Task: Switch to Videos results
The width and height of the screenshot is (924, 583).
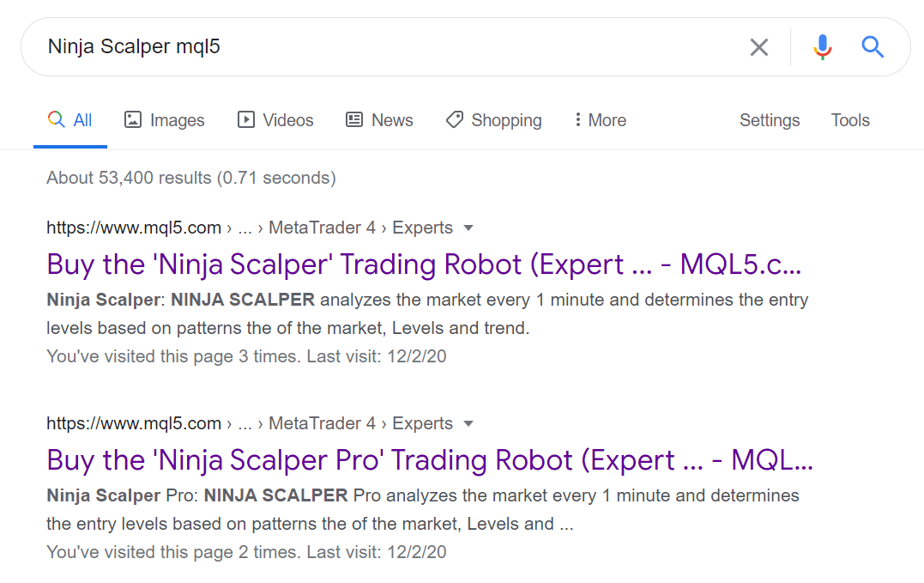Action: tap(275, 120)
